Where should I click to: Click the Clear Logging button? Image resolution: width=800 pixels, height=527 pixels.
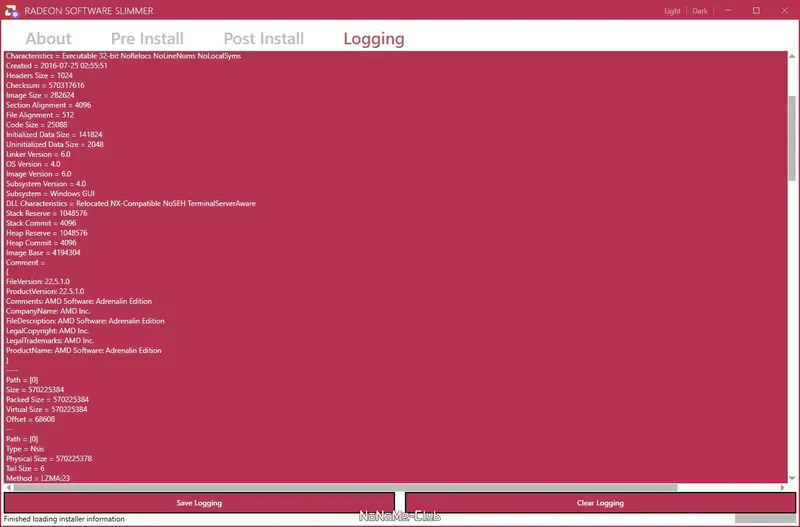click(600, 503)
